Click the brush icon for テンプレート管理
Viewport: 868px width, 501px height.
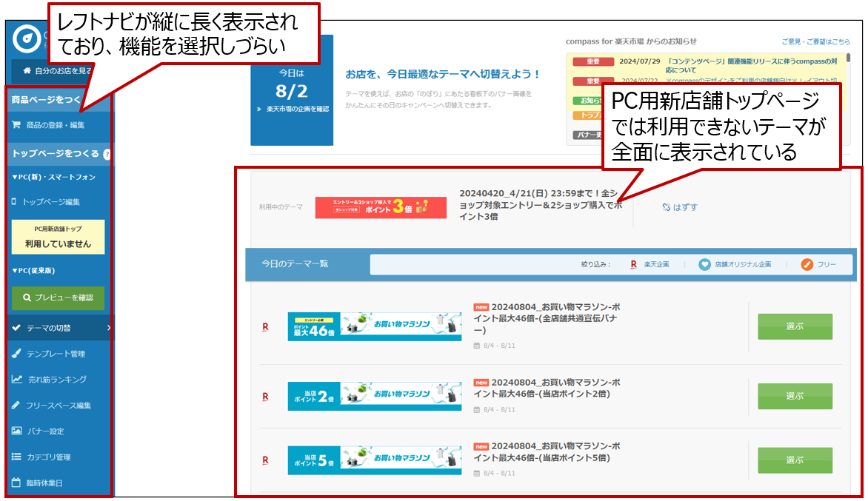[x=16, y=353]
